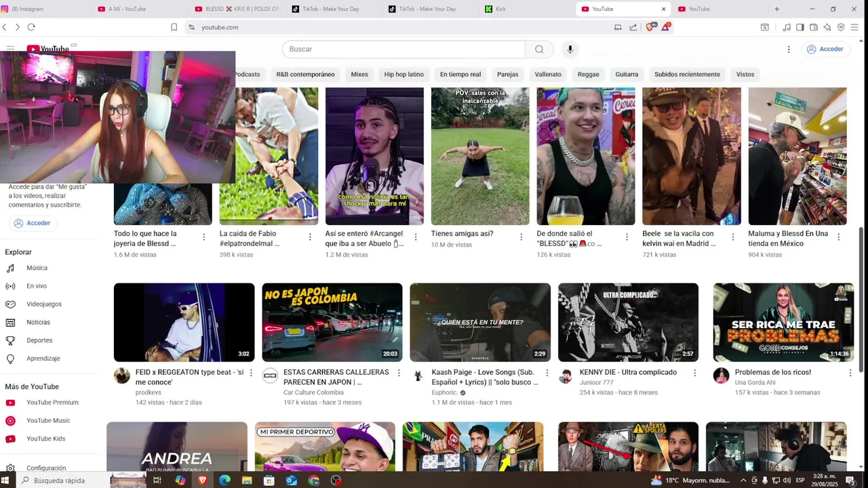
Task: Open Microsoft Edge from the taskbar
Action: 224,481
